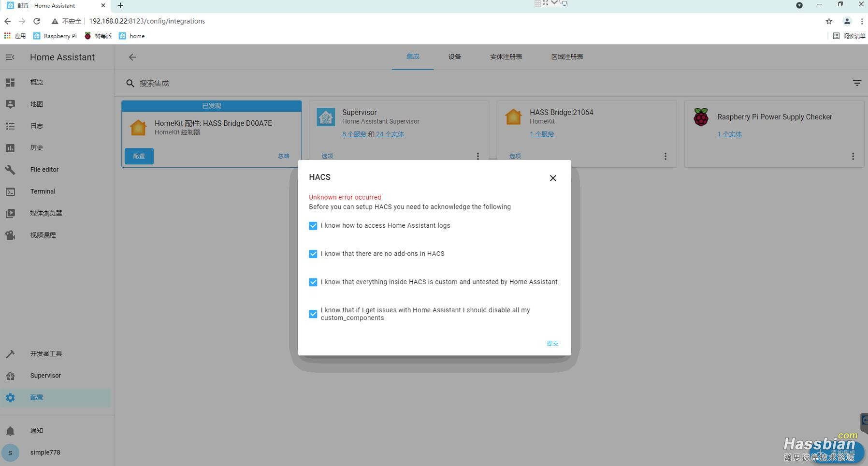Click the Supervisor integration logo
Screen dimensions: 868x466
pyautogui.click(x=326, y=117)
